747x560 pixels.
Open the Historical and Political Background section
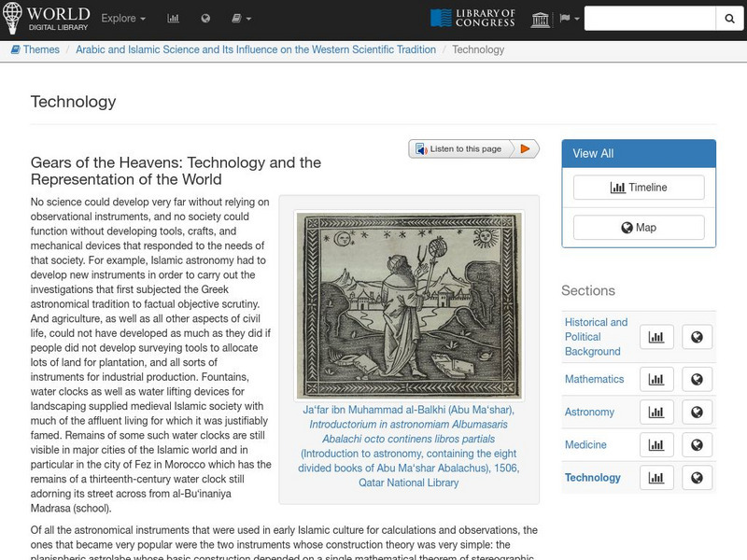(594, 335)
